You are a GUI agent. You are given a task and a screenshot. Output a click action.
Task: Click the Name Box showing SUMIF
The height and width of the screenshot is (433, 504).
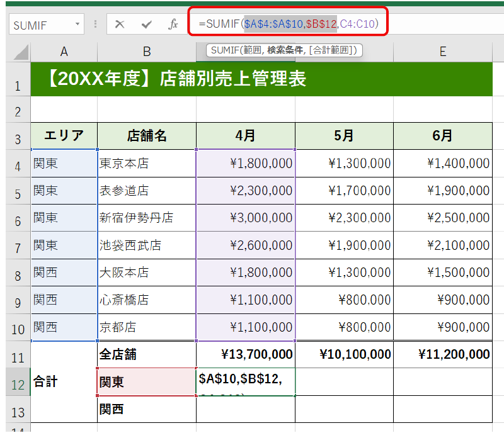pyautogui.click(x=41, y=25)
